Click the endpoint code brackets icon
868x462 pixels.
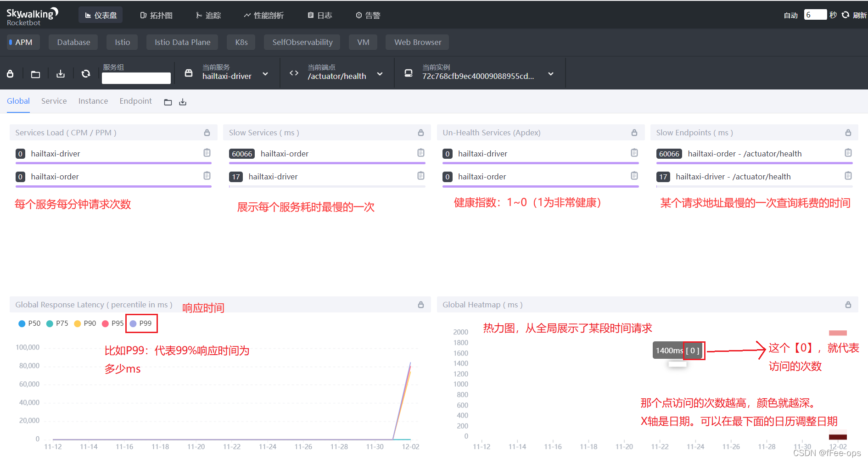(294, 73)
